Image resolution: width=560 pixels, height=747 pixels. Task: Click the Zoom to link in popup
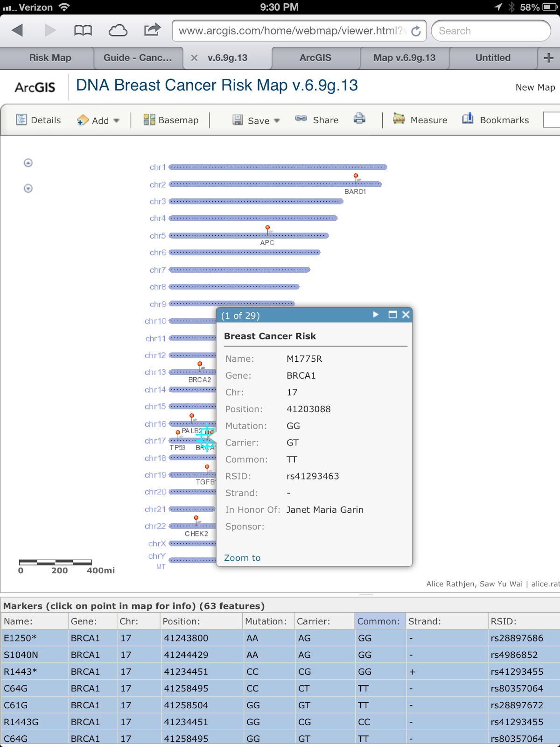point(242,558)
